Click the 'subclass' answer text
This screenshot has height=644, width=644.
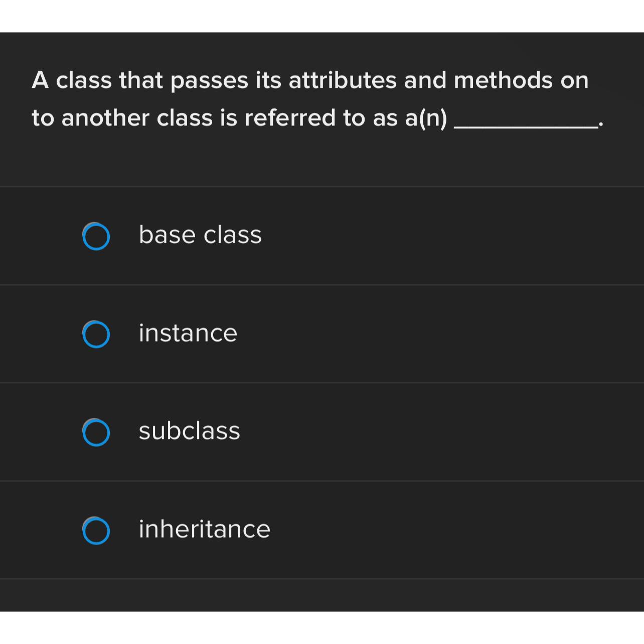tap(189, 430)
